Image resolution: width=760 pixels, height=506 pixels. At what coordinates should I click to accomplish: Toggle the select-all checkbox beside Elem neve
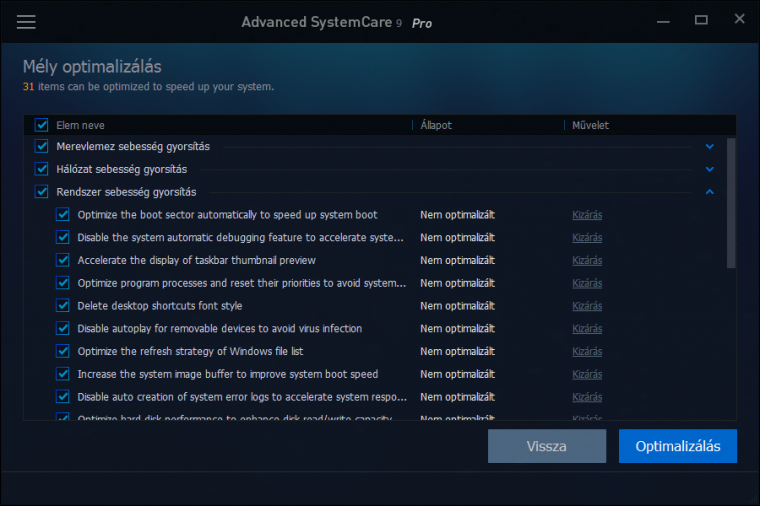pos(42,125)
